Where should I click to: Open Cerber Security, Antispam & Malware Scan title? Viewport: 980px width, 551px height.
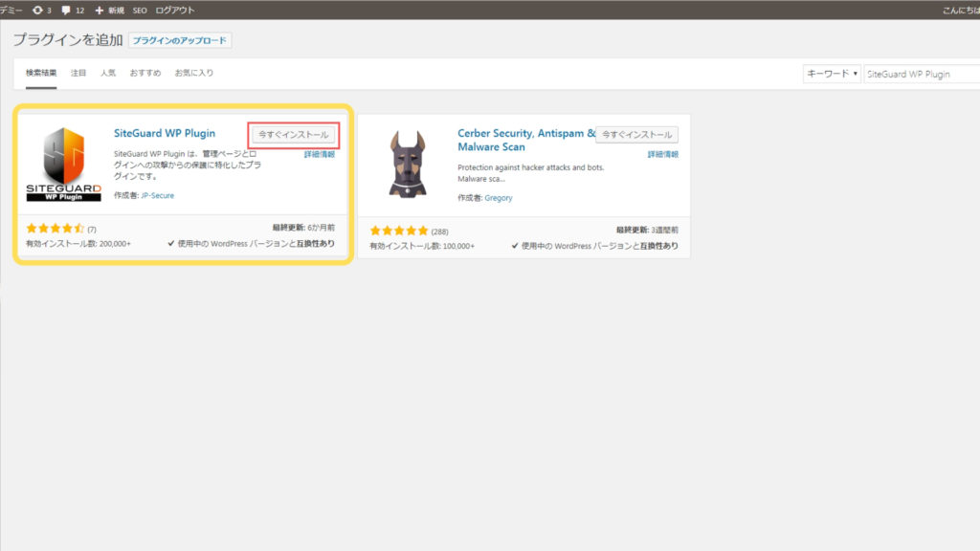pyautogui.click(x=526, y=140)
